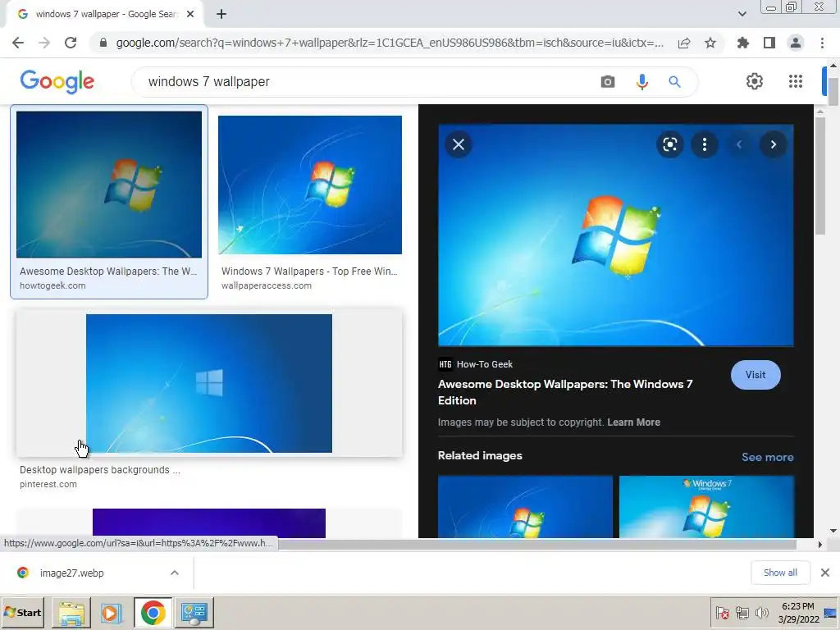Open Learn More copyright link

(x=633, y=422)
